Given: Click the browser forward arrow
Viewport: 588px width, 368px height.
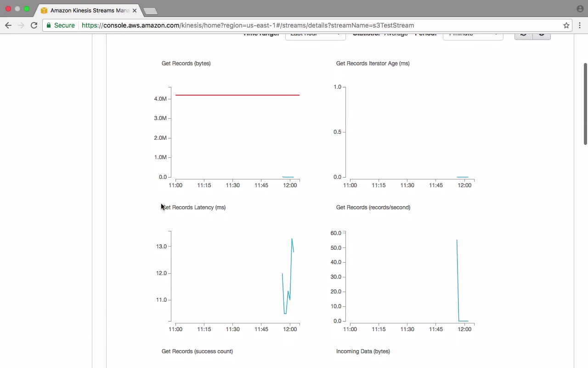Looking at the screenshot, I should [x=21, y=25].
